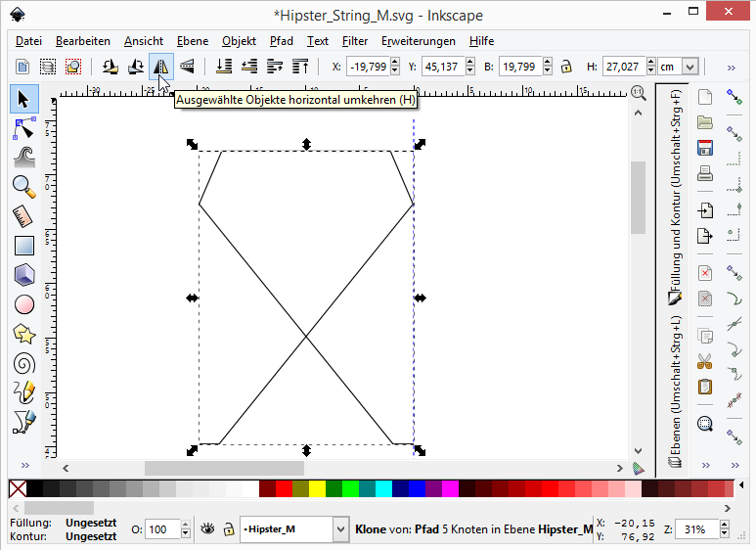Open the Hipster_M layer dropdown

(x=340, y=529)
